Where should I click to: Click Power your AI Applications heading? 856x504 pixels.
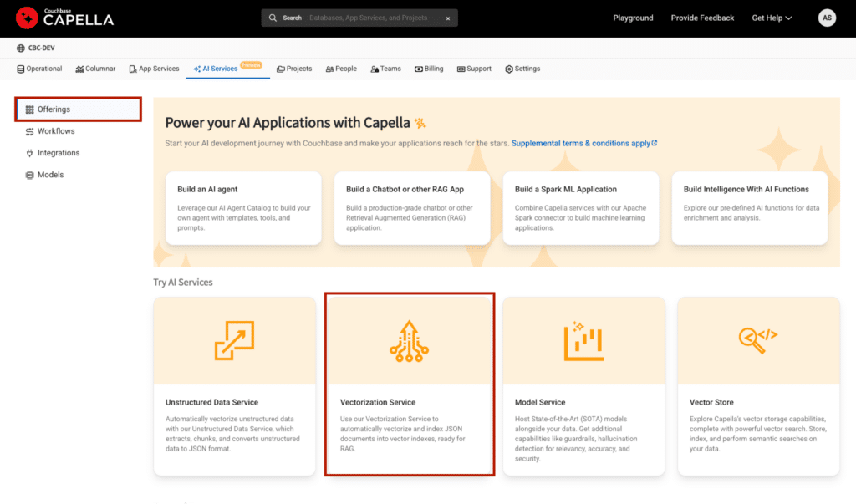[288, 123]
